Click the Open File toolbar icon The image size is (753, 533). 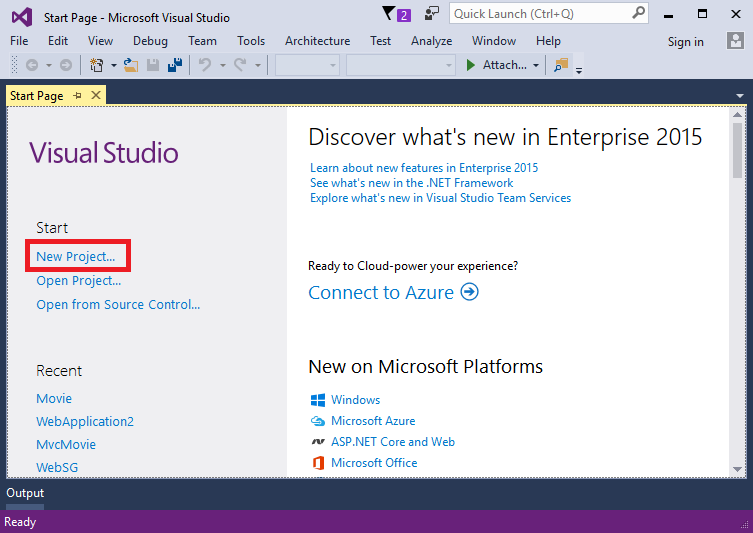130,65
